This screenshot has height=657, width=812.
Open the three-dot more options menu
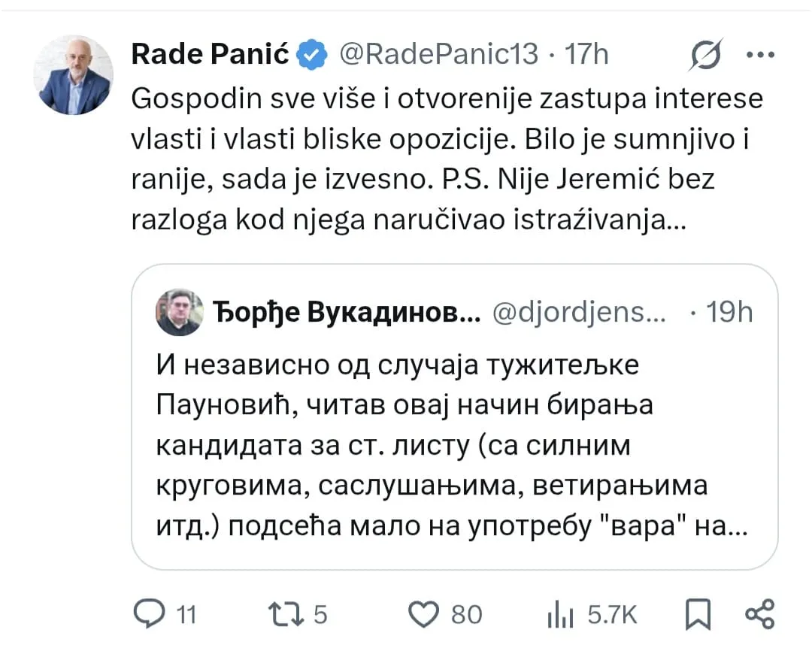(x=760, y=54)
